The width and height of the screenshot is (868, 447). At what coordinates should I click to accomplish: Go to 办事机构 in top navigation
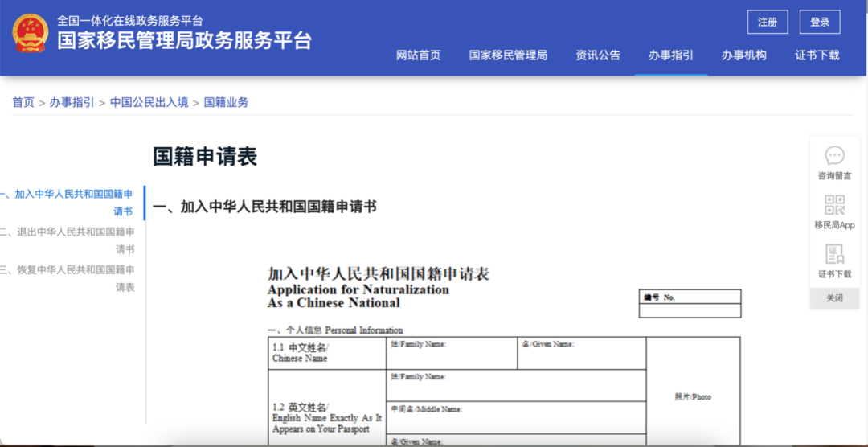pyautogui.click(x=744, y=55)
